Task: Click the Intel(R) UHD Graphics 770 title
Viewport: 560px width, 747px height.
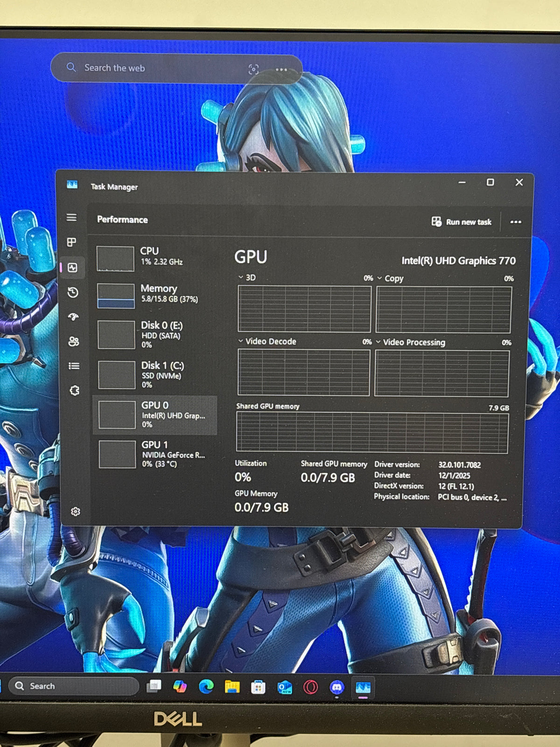Action: point(458,261)
